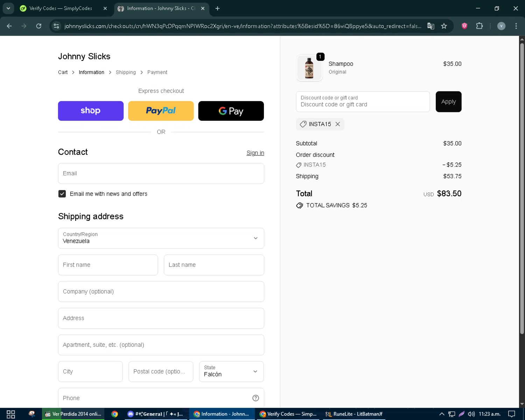Image resolution: width=525 pixels, height=420 pixels.
Task: Focus the City field
Action: pos(90,371)
